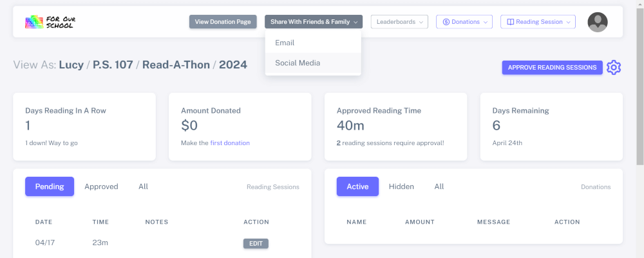This screenshot has height=258, width=644.
Task: Expand the Leaderboards dropdown
Action: coord(399,22)
